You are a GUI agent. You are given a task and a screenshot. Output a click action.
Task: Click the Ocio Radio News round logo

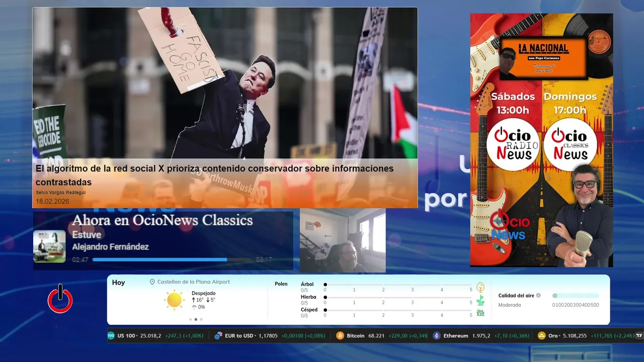point(513,144)
